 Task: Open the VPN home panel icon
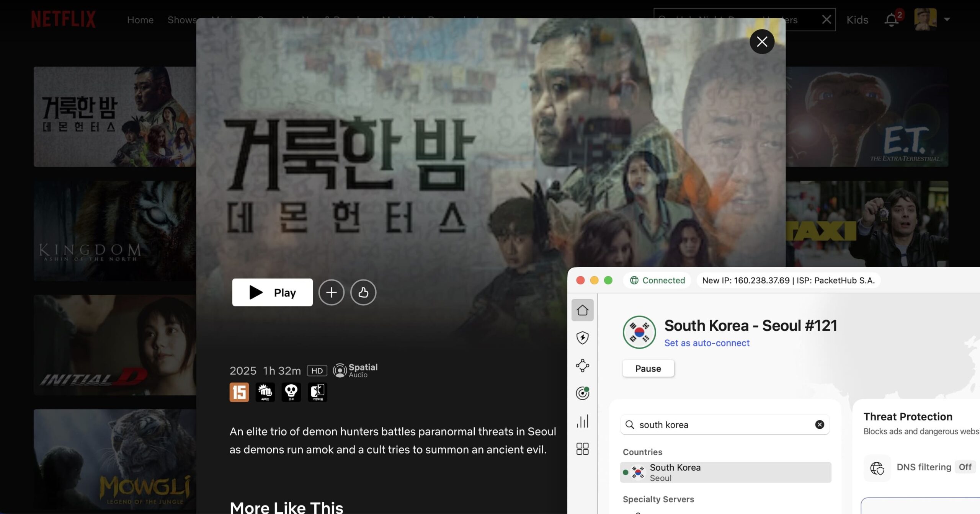click(x=583, y=310)
